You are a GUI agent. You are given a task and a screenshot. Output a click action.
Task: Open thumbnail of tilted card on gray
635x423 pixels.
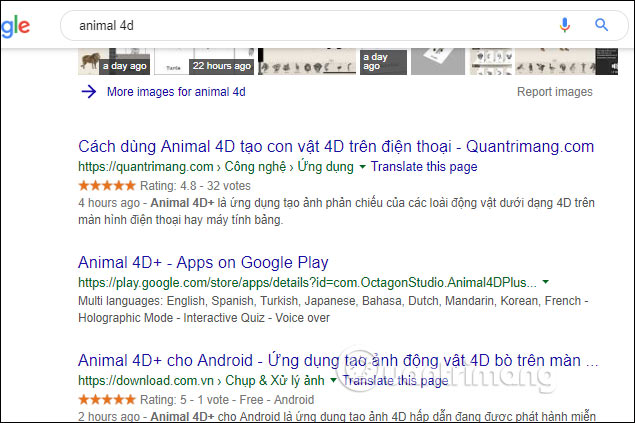[438, 62]
